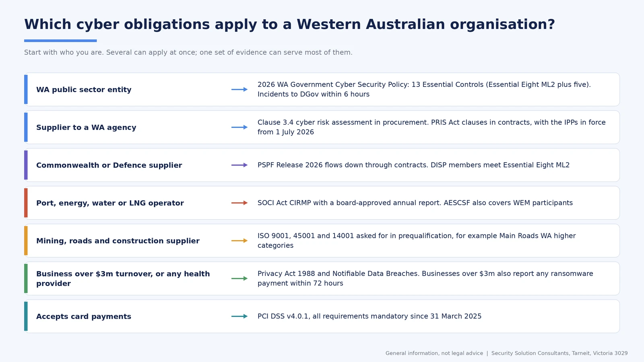Click the red arrow beside Port, energy operator
The width and height of the screenshot is (644, 362).
click(x=239, y=203)
